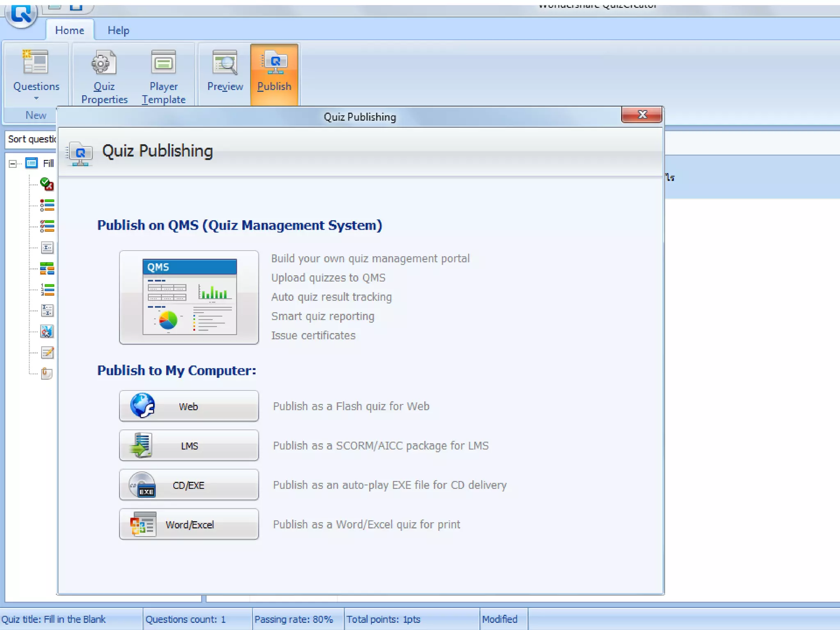This screenshot has height=630, width=840.
Task: Click the LMS publish button
Action: 189,445
